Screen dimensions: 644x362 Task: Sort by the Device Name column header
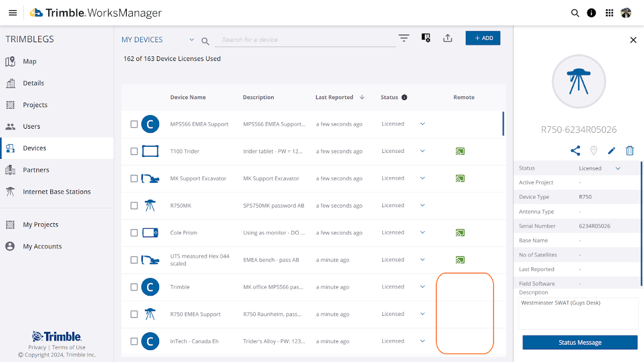pyautogui.click(x=188, y=98)
